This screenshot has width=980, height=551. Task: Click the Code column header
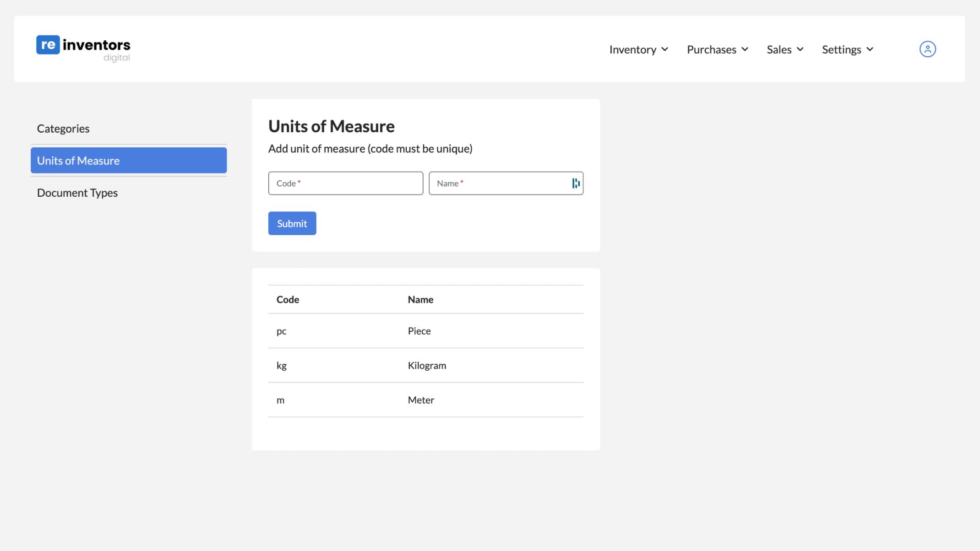coord(288,299)
